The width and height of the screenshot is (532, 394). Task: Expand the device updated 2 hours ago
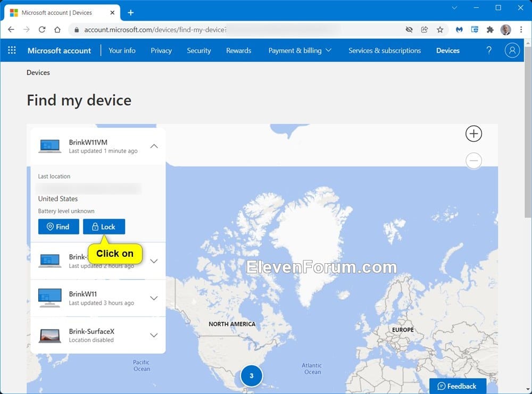154,261
